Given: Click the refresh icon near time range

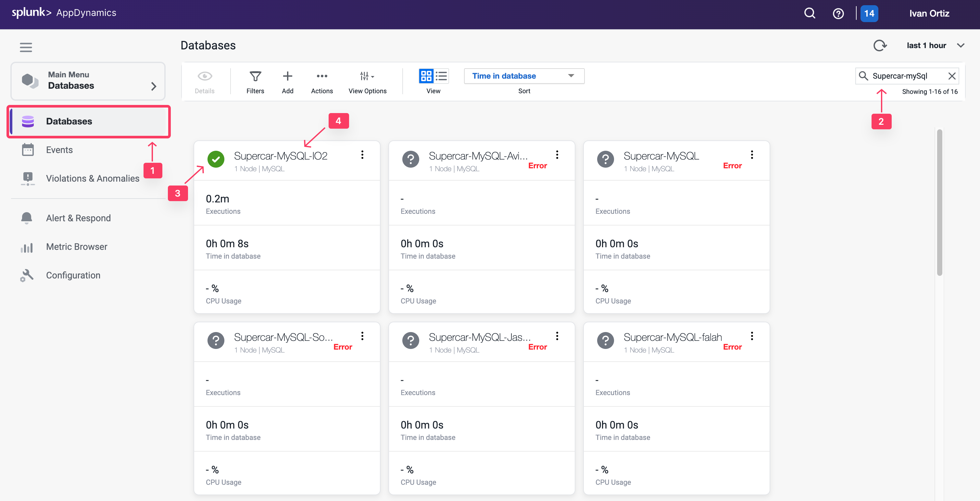Looking at the screenshot, I should point(880,46).
